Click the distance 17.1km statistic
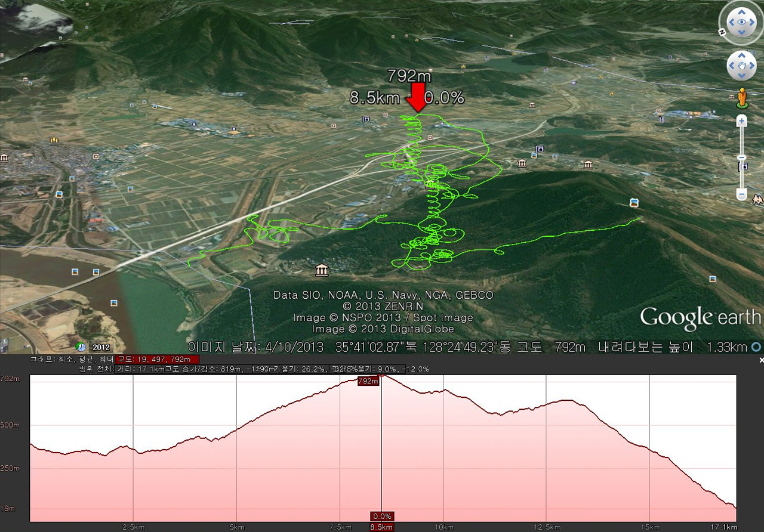This screenshot has width=764, height=532. pyautogui.click(x=140, y=369)
